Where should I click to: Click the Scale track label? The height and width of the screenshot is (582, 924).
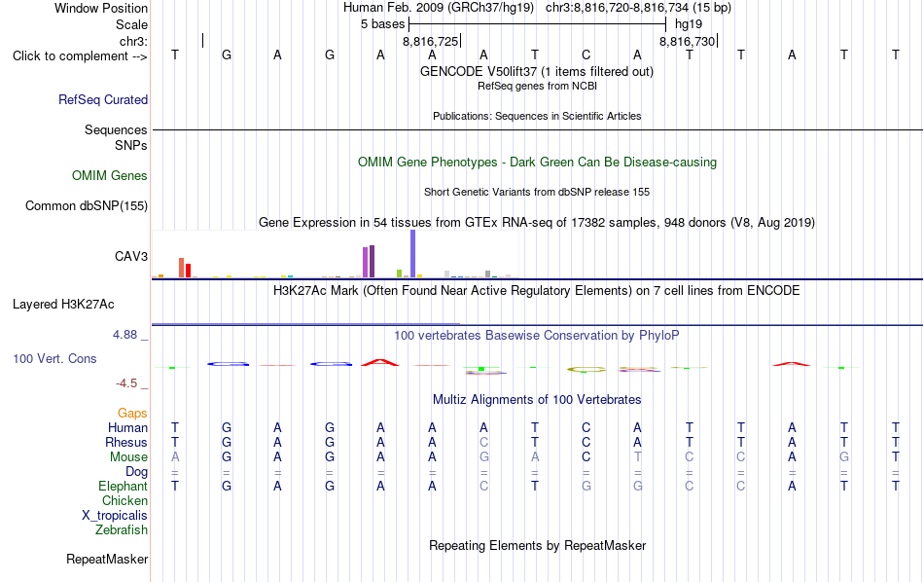point(131,24)
